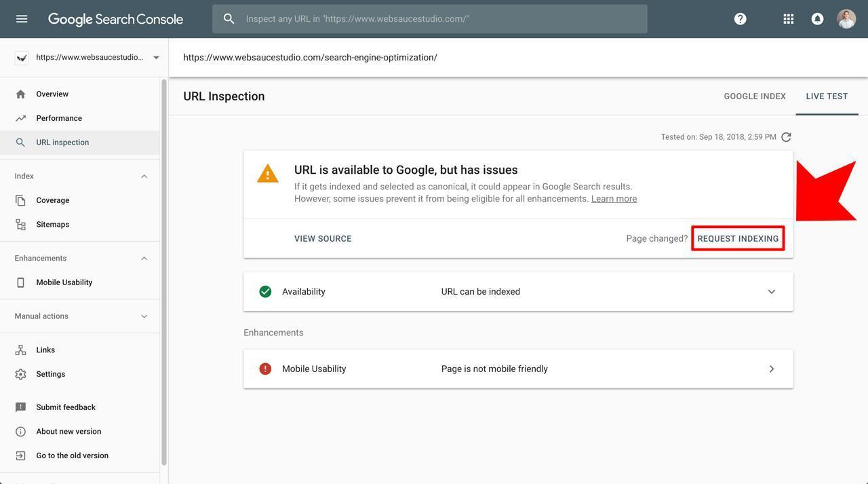Open the Google apps grid
The width and height of the screenshot is (868, 484).
789,19
